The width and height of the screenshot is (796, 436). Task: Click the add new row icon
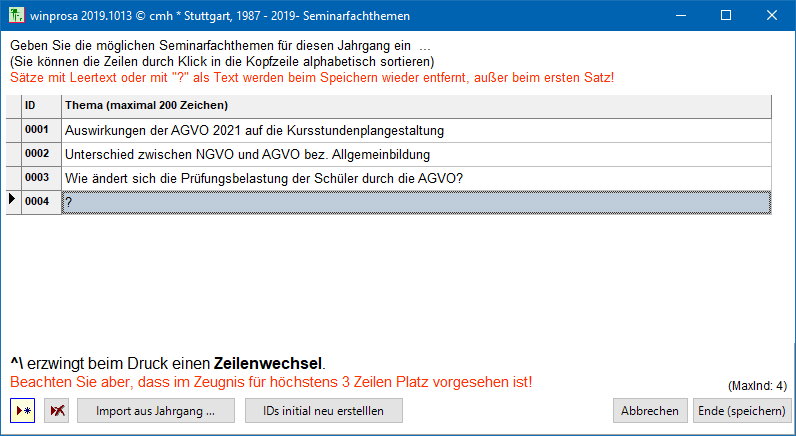tap(22, 411)
